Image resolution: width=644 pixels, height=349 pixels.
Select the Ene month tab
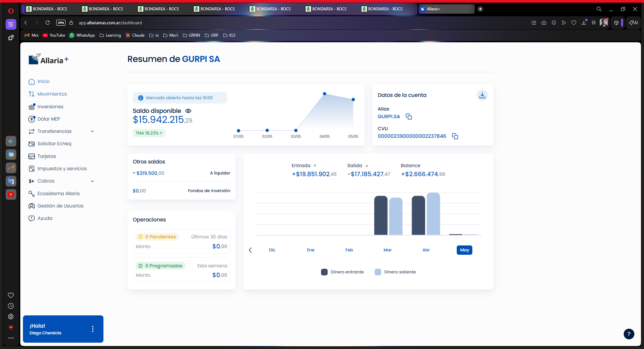point(311,250)
